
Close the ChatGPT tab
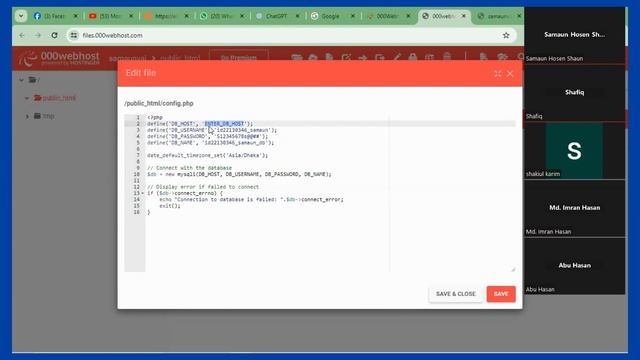298,16
